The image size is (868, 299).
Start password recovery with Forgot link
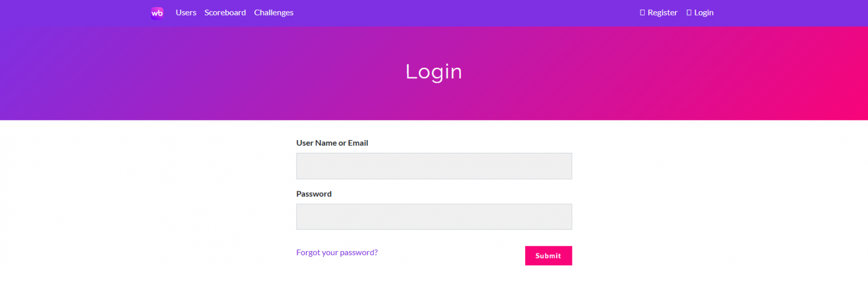pos(337,252)
